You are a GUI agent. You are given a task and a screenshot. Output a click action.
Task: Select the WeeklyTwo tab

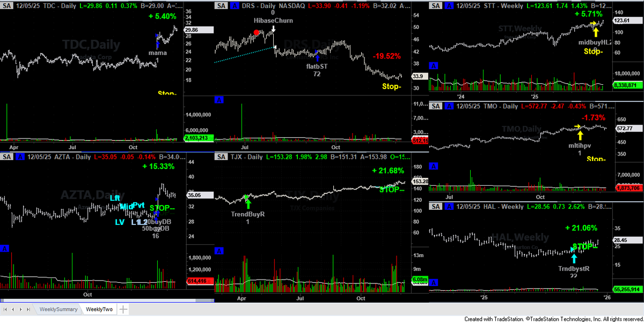coord(99,309)
